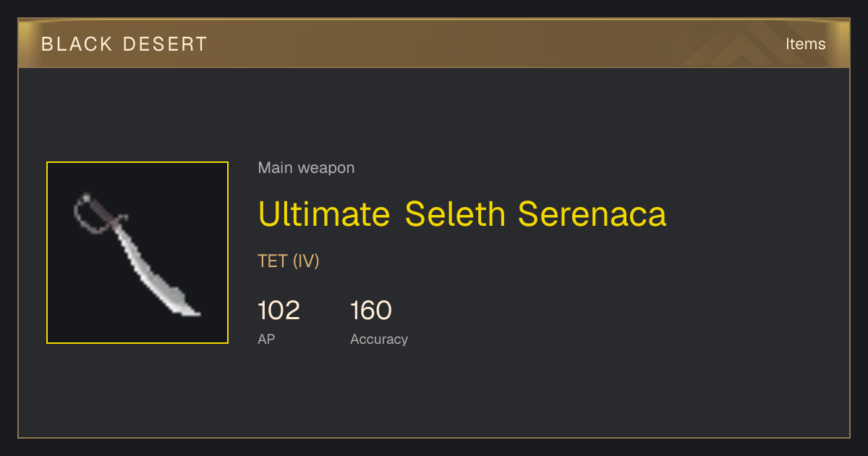Click the Accuracy stat label
The width and height of the screenshot is (868, 456).
pyautogui.click(x=379, y=339)
